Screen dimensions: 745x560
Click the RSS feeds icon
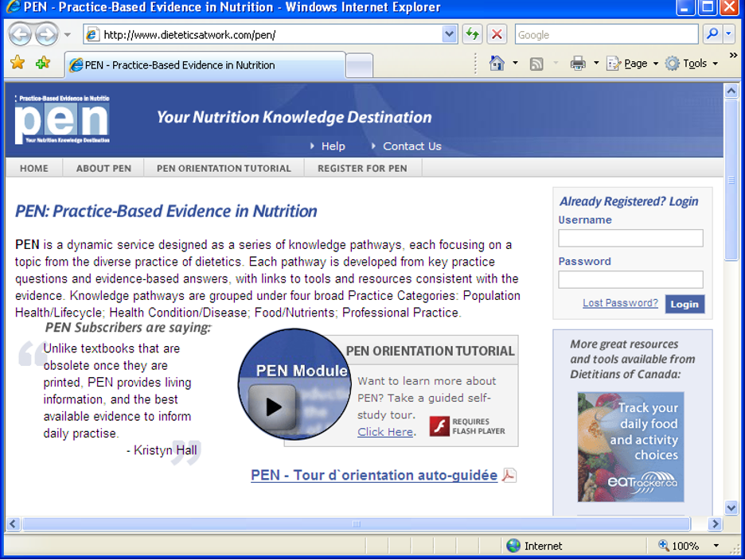tap(536, 64)
